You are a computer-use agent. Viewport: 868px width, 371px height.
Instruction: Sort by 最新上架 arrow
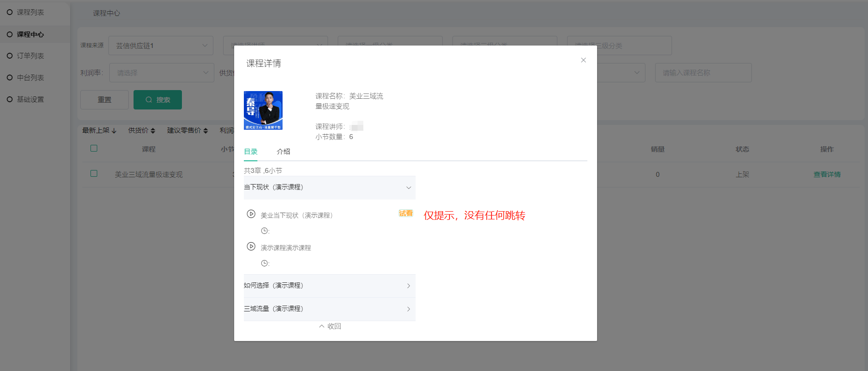(x=114, y=131)
